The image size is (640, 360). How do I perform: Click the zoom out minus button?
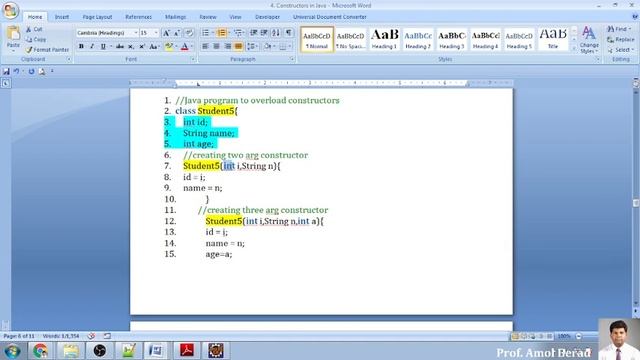click(579, 336)
